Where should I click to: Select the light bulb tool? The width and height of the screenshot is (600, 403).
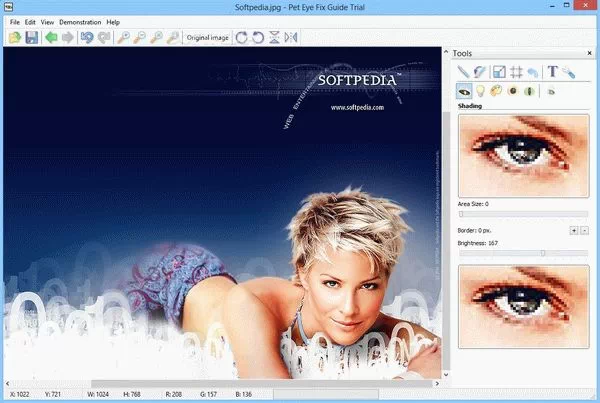coord(481,91)
